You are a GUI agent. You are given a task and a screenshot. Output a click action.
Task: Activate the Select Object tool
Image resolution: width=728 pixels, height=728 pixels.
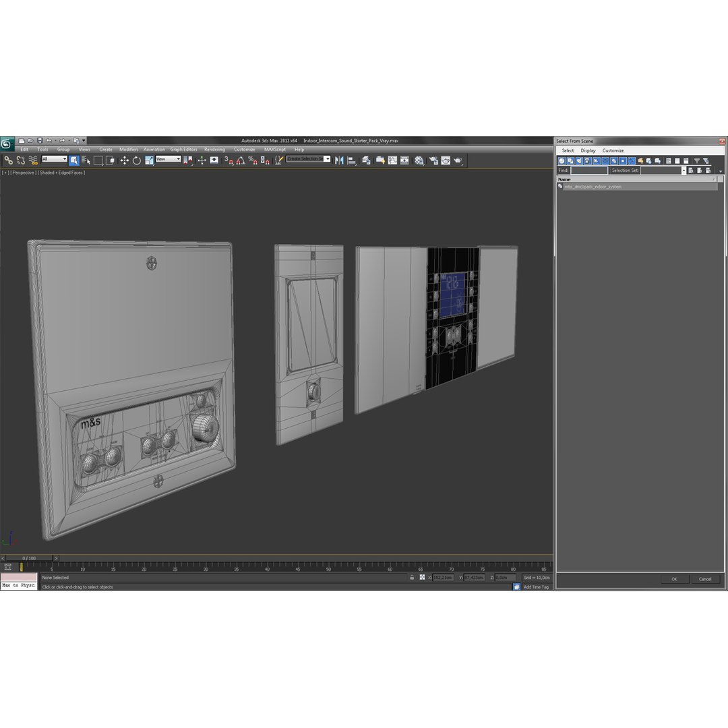pos(74,160)
